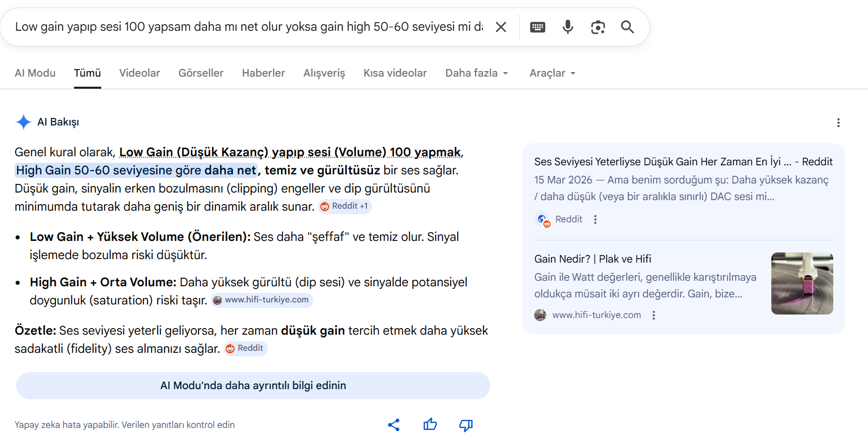
Task: Click 'Low Gain + Yüksek Volume (Önerilen):' bullet
Action: [x=140, y=237]
